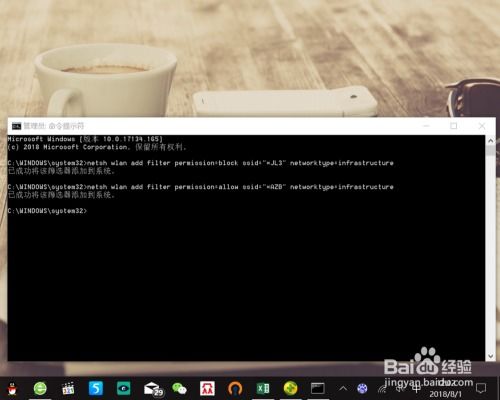Open the teal eye icon app in taskbar
Image resolution: width=500 pixels, height=400 pixels.
click(x=124, y=389)
